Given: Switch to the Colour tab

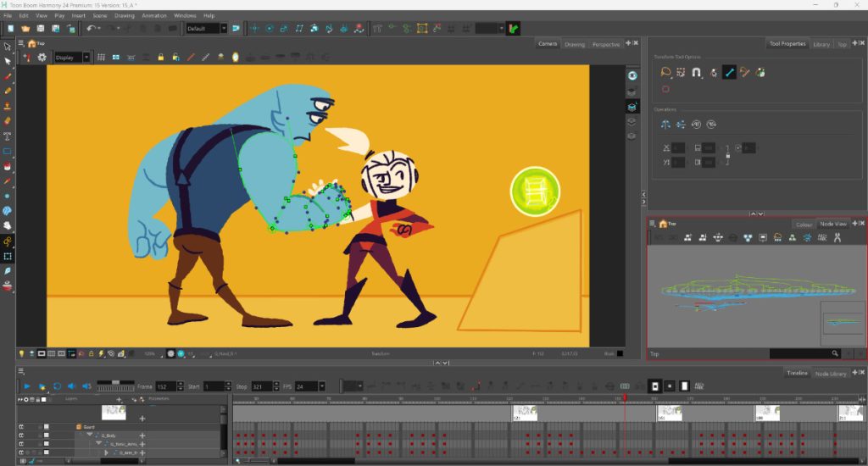Looking at the screenshot, I should point(804,225).
